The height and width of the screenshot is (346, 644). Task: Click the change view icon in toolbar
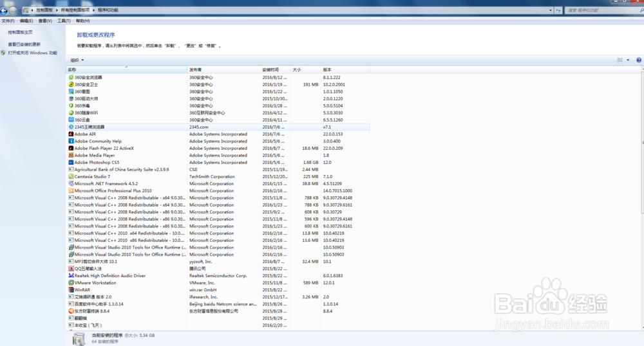620,60
